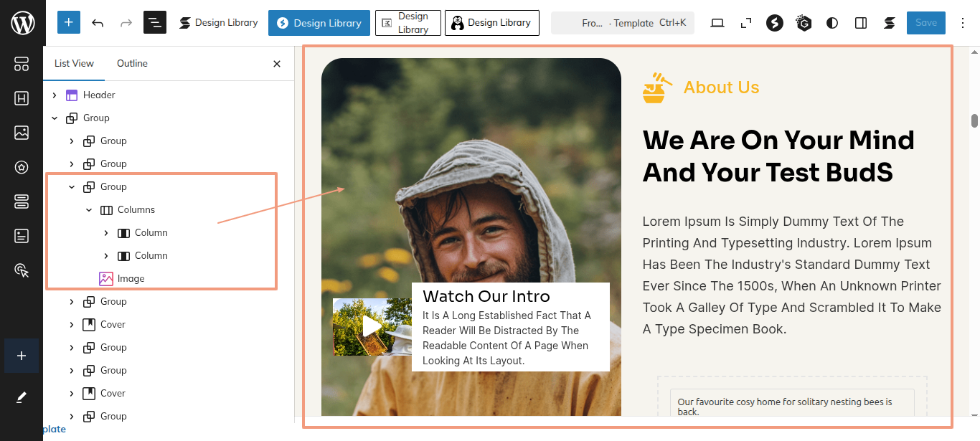Image resolution: width=980 pixels, height=441 pixels.
Task: Click the highlighted blue Design Library button
Action: pyautogui.click(x=319, y=23)
